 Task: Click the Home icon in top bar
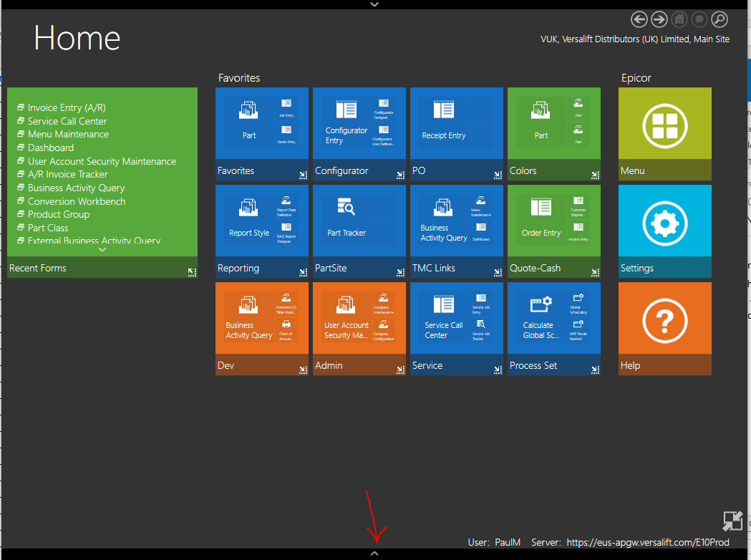coord(679,19)
